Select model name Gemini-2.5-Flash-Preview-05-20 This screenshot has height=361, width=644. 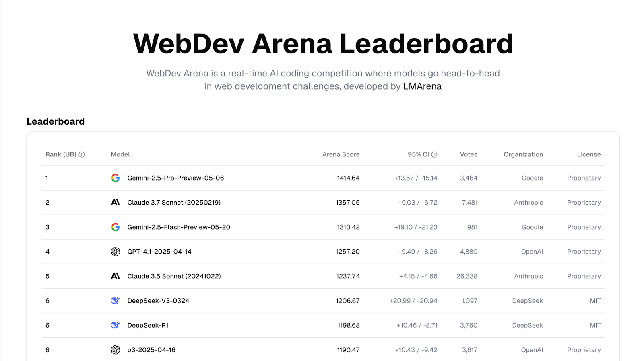coord(179,227)
